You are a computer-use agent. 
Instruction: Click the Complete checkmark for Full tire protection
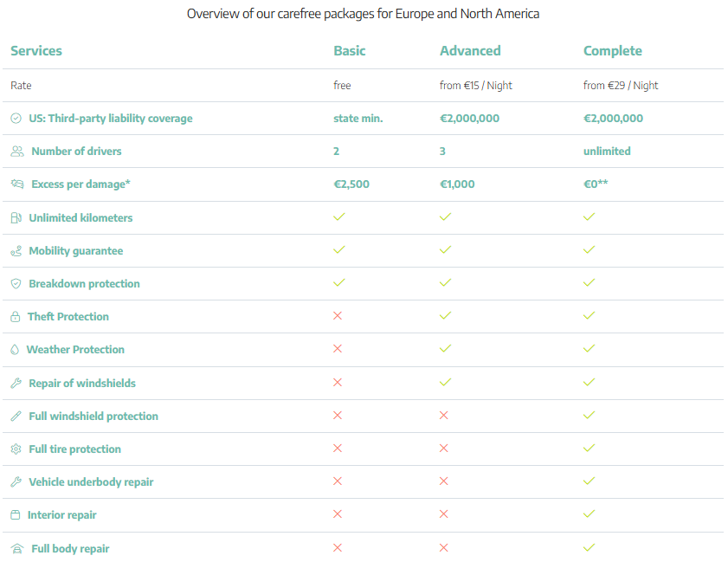tap(589, 449)
